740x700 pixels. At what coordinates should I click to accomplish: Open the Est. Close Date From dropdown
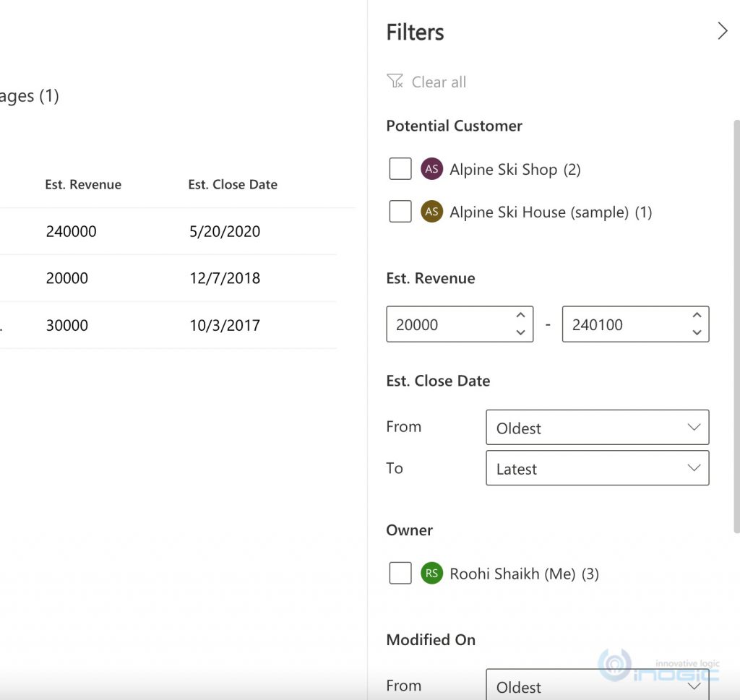click(597, 428)
